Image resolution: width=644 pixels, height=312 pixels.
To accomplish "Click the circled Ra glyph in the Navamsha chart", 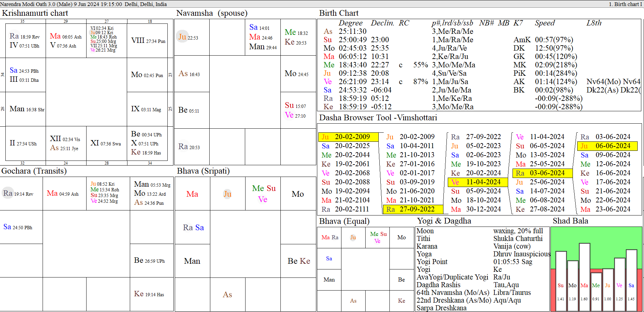I will click(183, 147).
